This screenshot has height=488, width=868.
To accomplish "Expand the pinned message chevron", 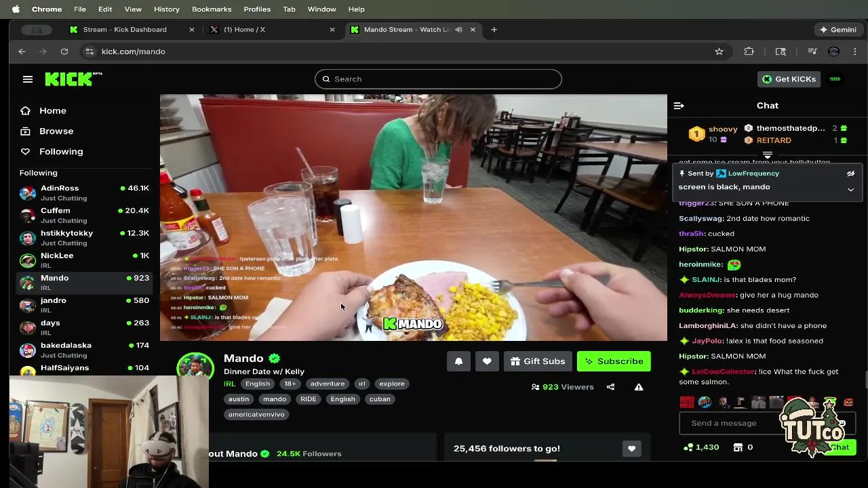I will click(850, 190).
